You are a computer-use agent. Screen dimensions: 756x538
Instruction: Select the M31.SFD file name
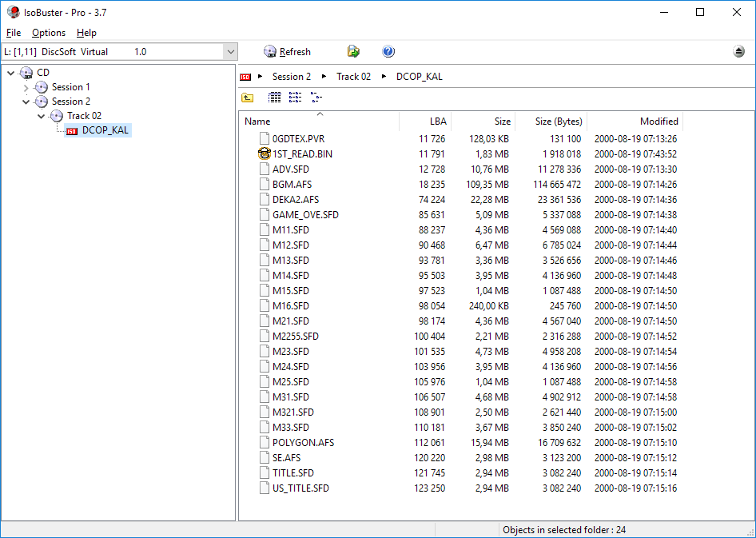pyautogui.click(x=291, y=397)
